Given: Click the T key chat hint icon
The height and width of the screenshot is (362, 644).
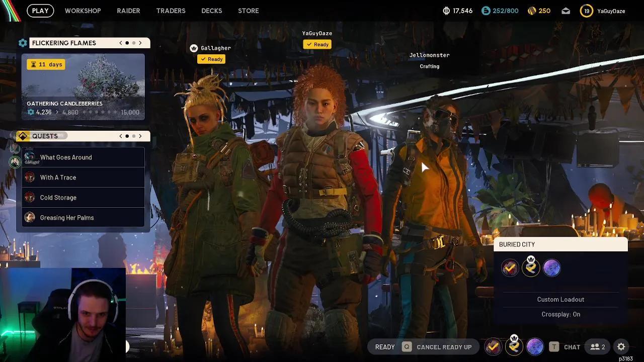Looking at the screenshot, I should pos(554,347).
